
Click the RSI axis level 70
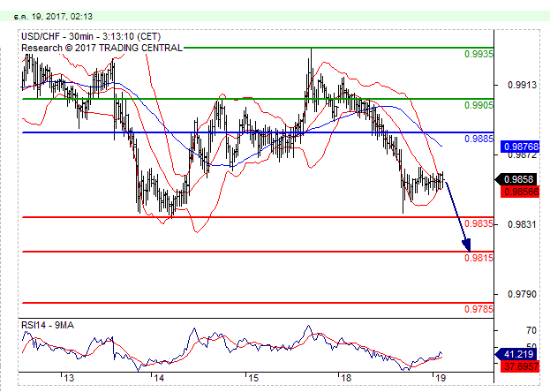pyautogui.click(x=531, y=330)
